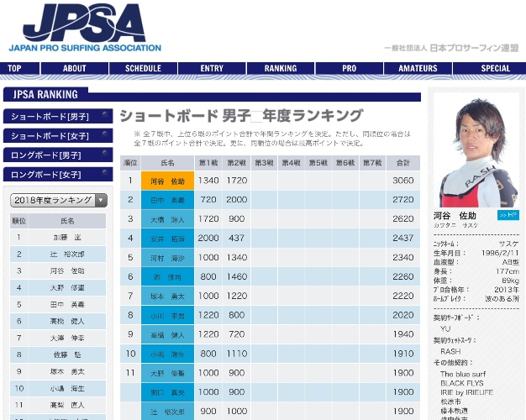Go to the SPECIAL page

pos(495,69)
